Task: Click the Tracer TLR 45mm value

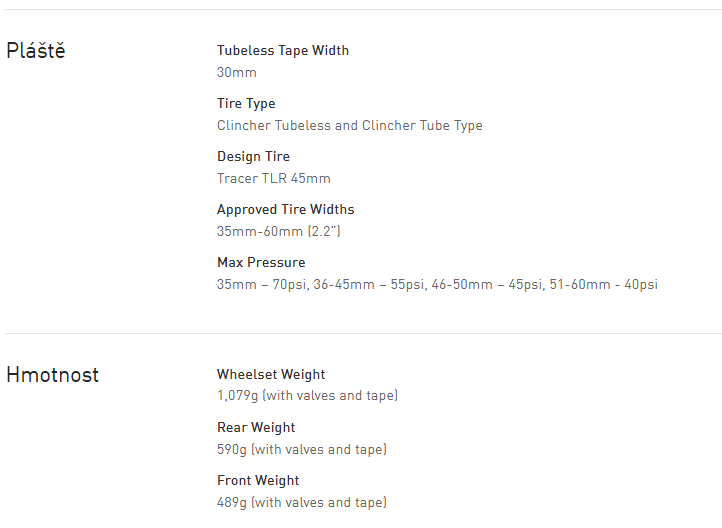Action: pos(273,178)
